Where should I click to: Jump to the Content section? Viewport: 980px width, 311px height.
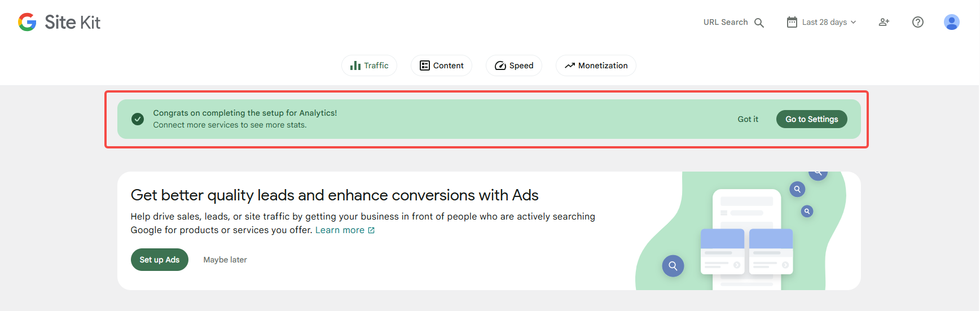442,65
